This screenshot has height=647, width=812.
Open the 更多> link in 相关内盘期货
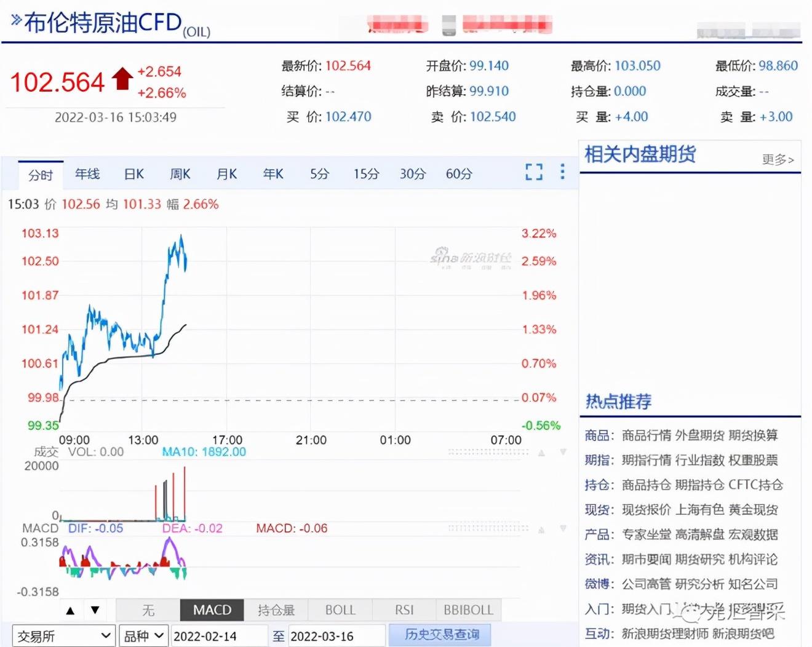778,159
